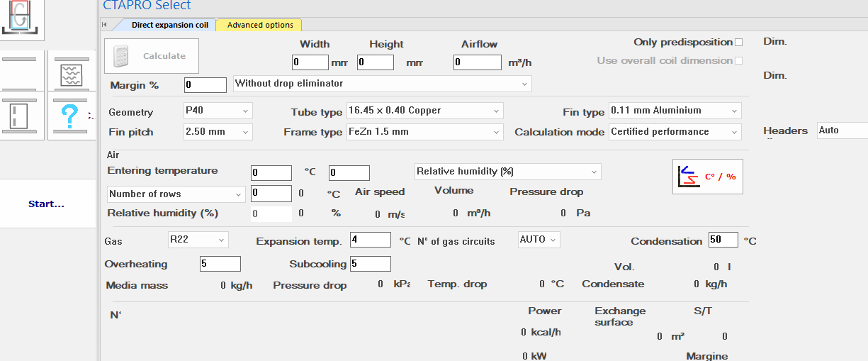Screen dimensions: 868x361
Task: Toggle Use overall coil dimension checkbox
Action: 739,61
